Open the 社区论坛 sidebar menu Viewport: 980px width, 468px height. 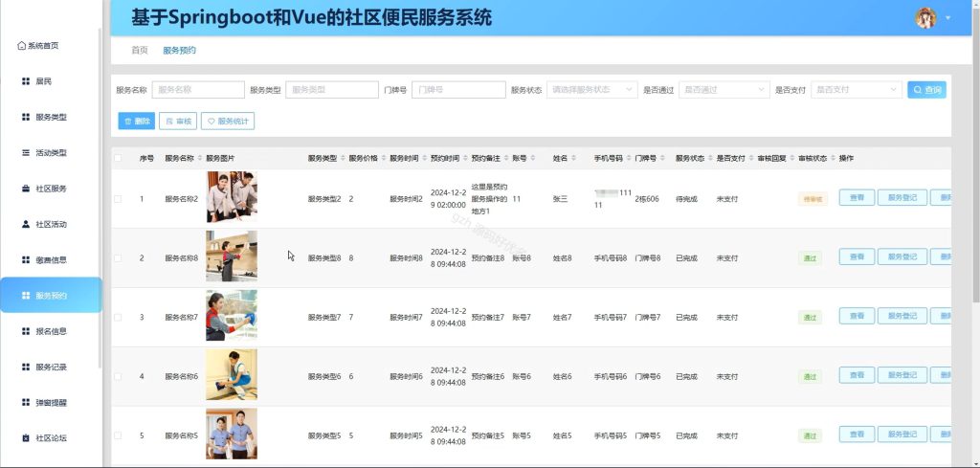tap(44, 437)
